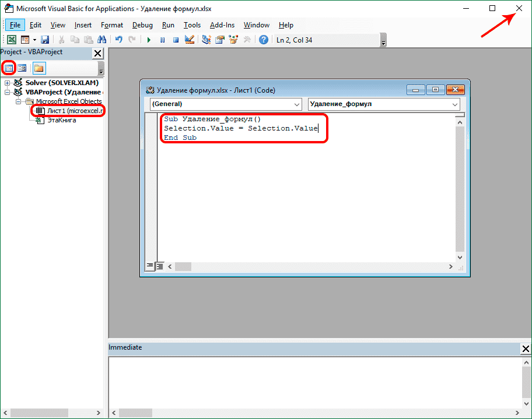The width and height of the screenshot is (532, 419).
Task: Open the Debug menu
Action: click(x=142, y=25)
